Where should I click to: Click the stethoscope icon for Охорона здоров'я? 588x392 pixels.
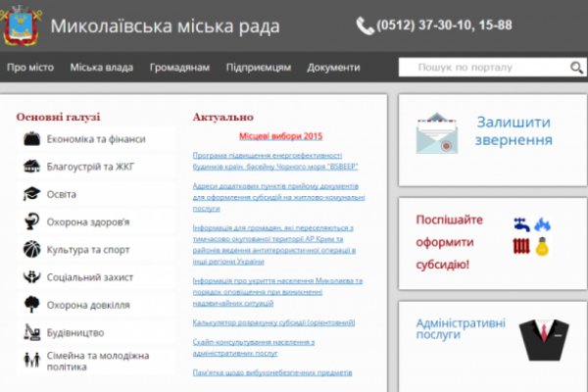tap(31, 222)
